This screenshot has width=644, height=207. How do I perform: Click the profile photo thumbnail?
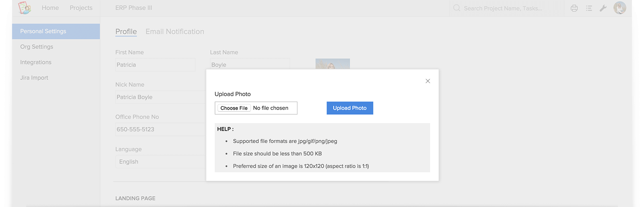click(332, 64)
